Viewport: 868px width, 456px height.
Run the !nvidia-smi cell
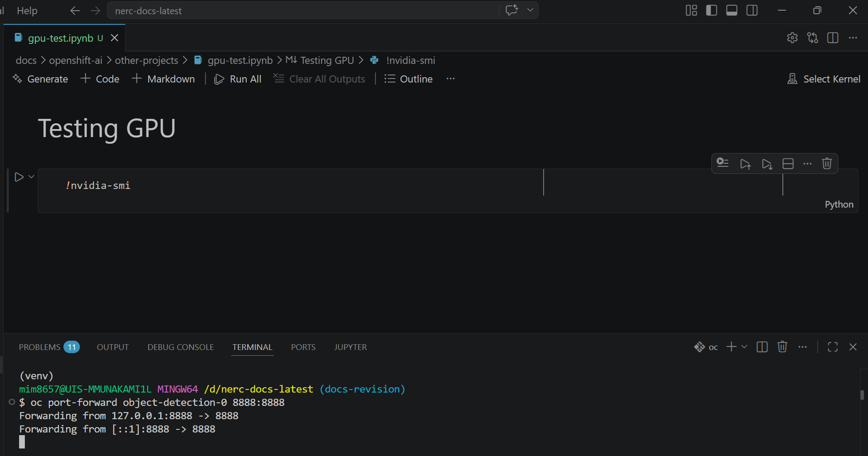tap(19, 177)
